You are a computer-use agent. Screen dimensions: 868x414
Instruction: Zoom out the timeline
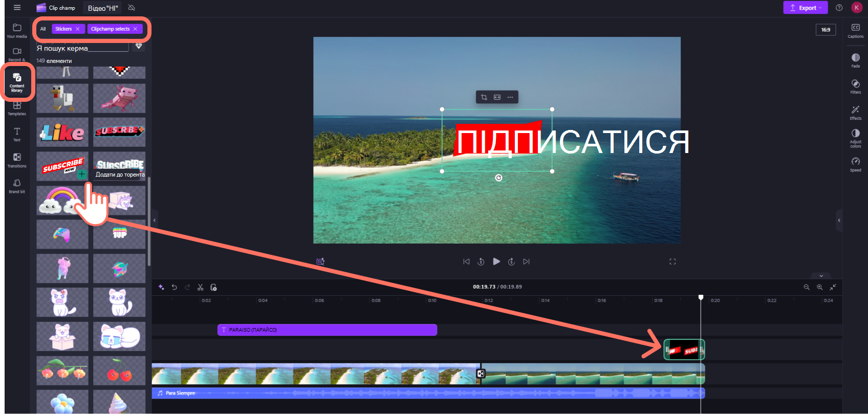(807, 287)
